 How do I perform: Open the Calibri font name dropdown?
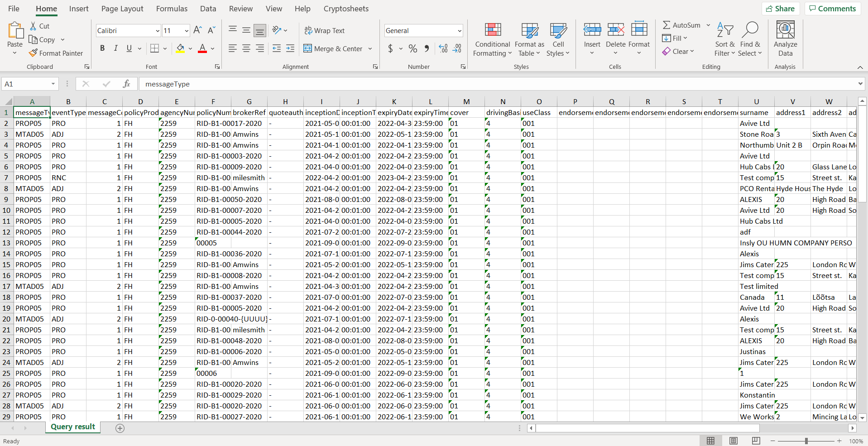158,31
